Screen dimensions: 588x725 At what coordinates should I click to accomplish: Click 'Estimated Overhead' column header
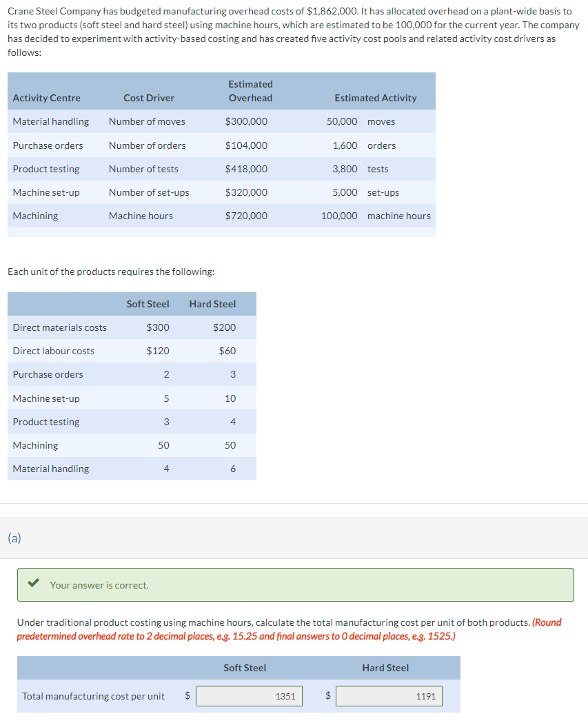[250, 91]
